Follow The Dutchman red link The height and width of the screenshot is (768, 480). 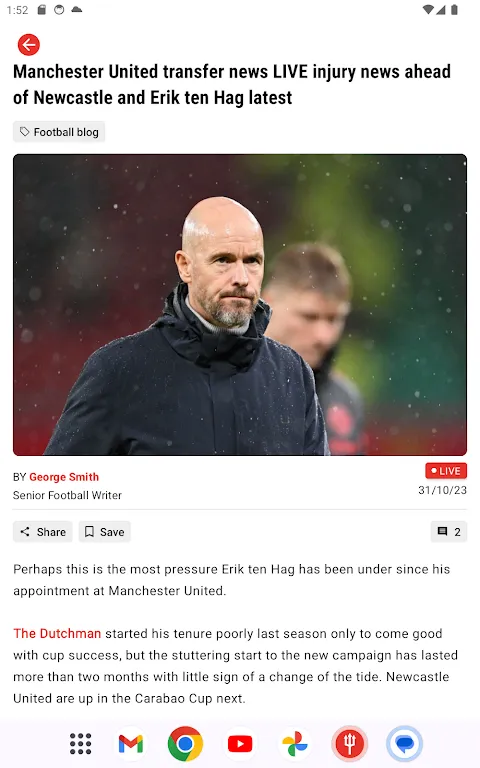(57, 633)
